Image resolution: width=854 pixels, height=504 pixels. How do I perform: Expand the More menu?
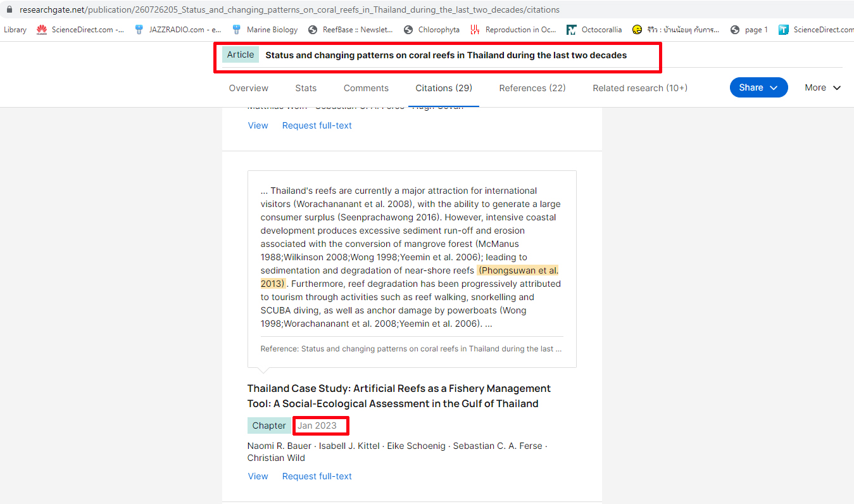pyautogui.click(x=822, y=87)
